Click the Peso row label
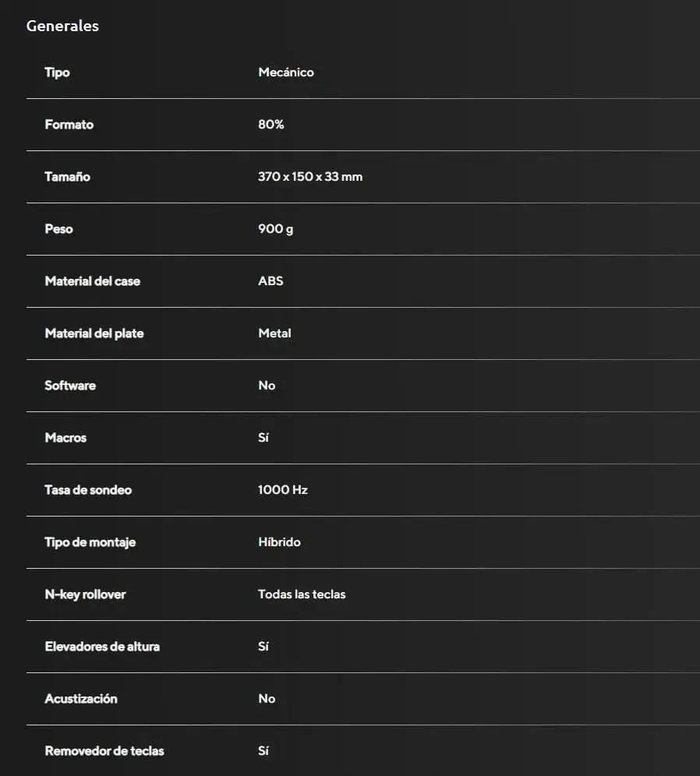This screenshot has height=776, width=700. [58, 229]
